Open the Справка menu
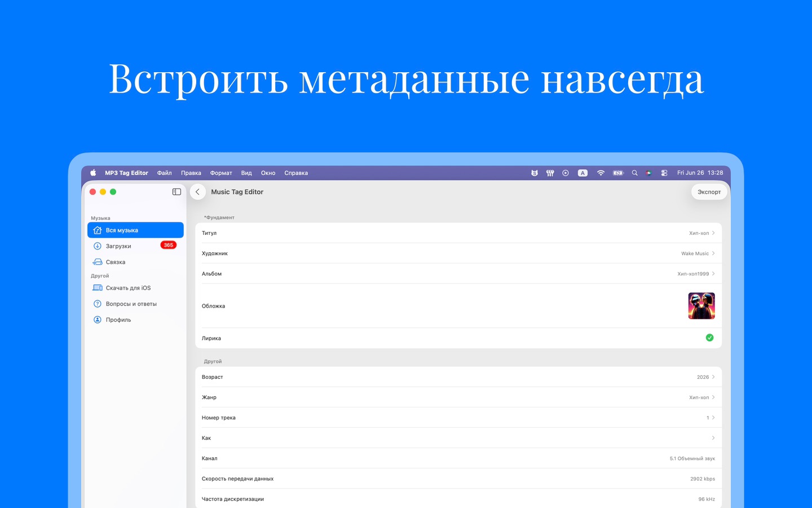Image resolution: width=812 pixels, height=508 pixels. click(x=296, y=173)
